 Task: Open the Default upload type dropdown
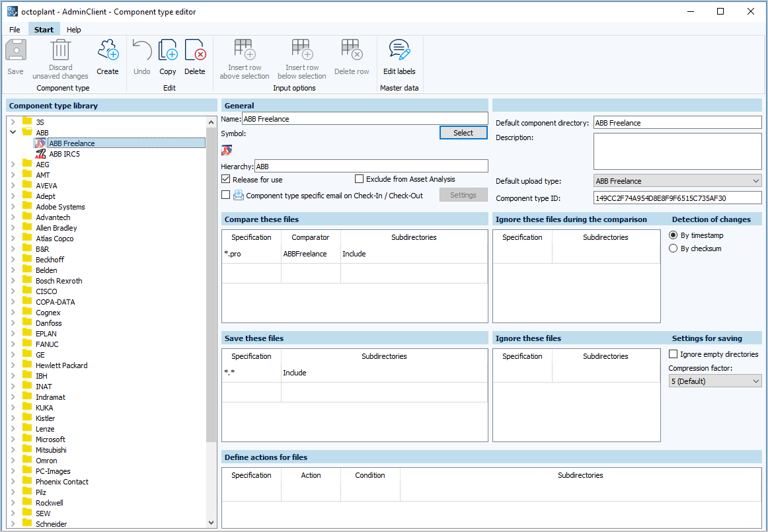(756, 180)
